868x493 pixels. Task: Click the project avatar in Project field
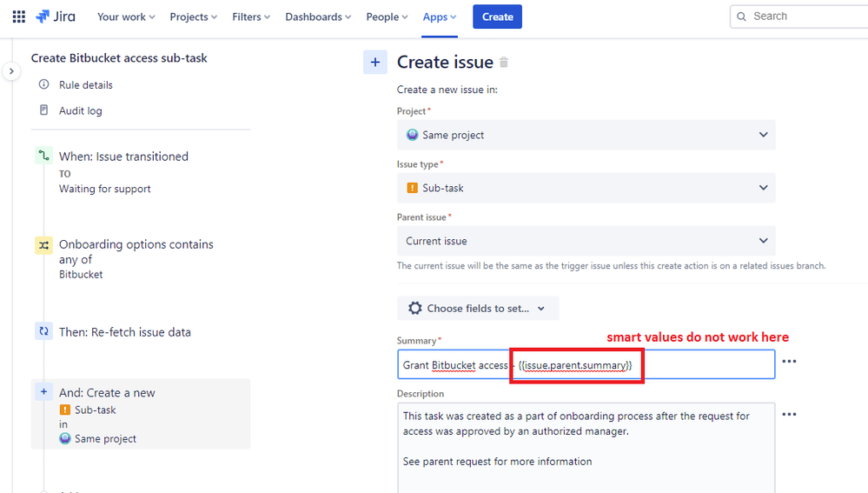click(x=413, y=135)
